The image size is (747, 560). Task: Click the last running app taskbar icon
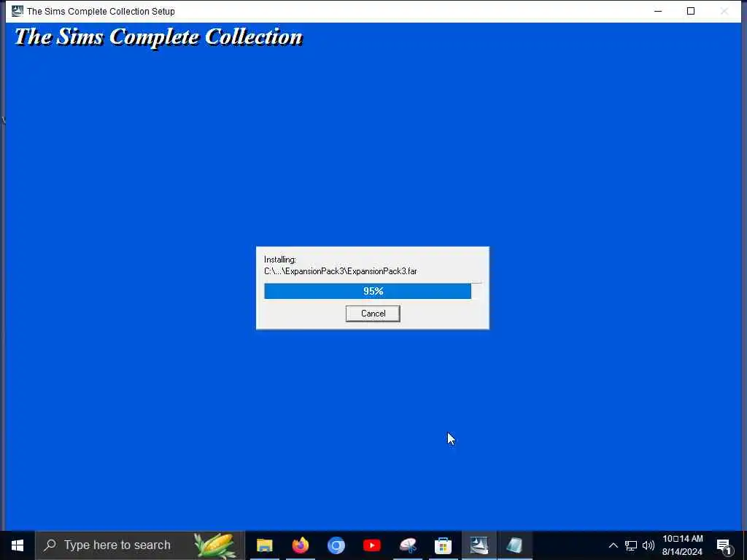(514, 545)
